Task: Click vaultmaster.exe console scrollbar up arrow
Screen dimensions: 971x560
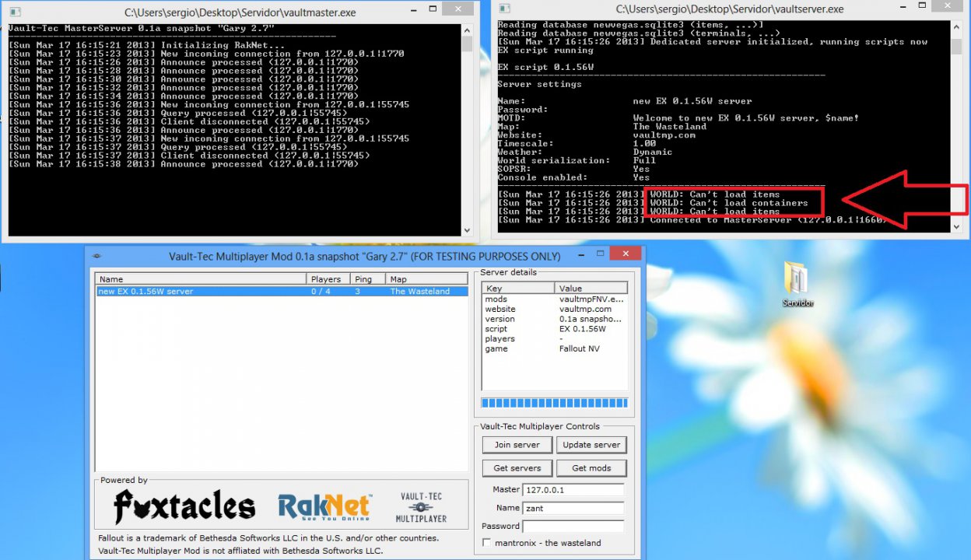Action: coord(467,30)
